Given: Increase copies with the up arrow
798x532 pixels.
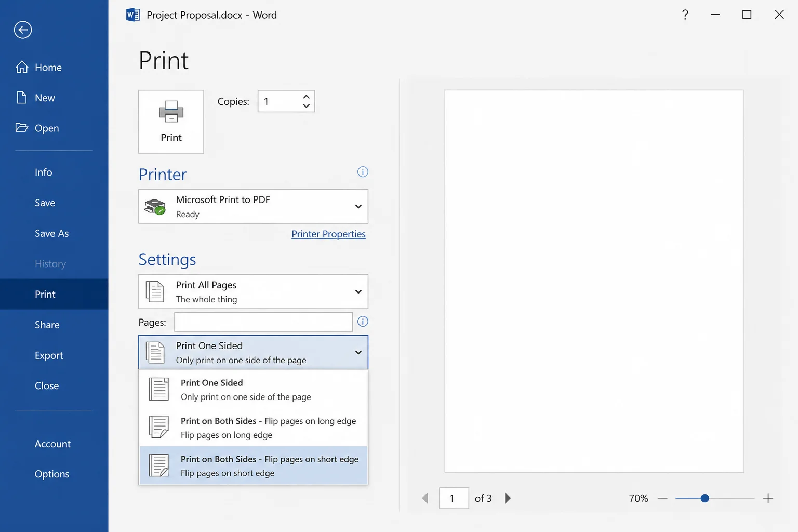Looking at the screenshot, I should tap(307, 97).
